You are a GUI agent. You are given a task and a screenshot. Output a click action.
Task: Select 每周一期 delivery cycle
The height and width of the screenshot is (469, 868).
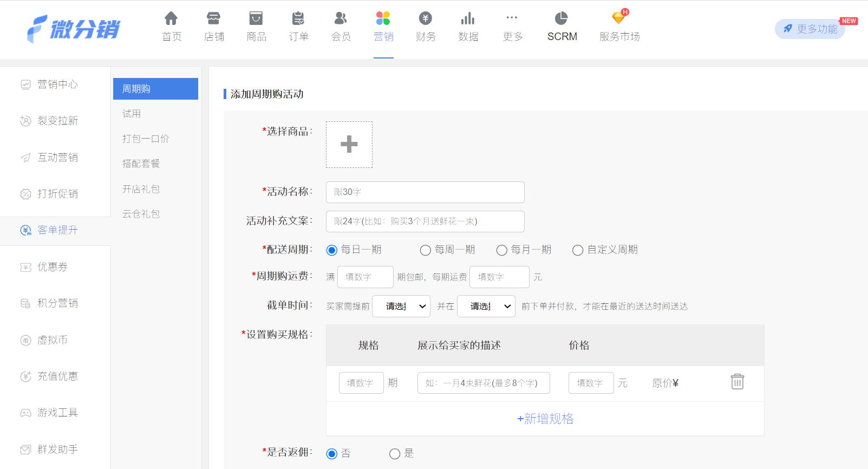[x=426, y=250]
